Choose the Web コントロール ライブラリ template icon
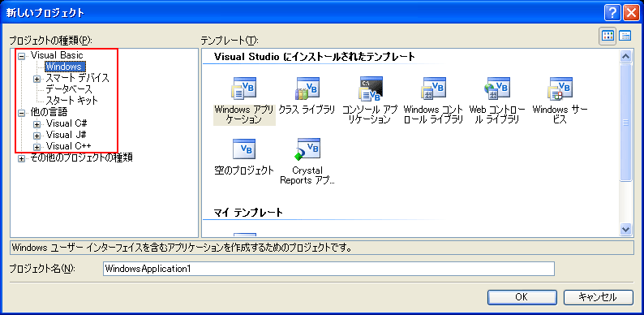This screenshot has height=315, width=644. coord(497,88)
